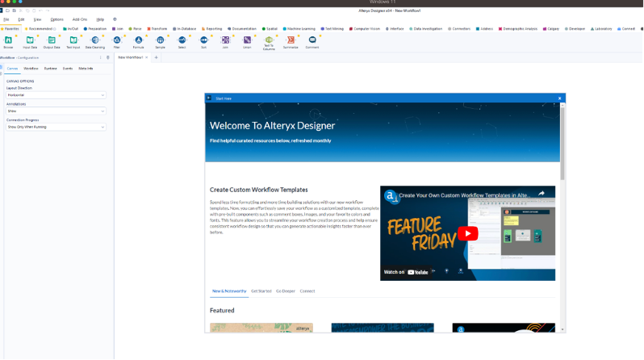Select the Documentation tool category
The height and width of the screenshot is (360, 644).
242,29
